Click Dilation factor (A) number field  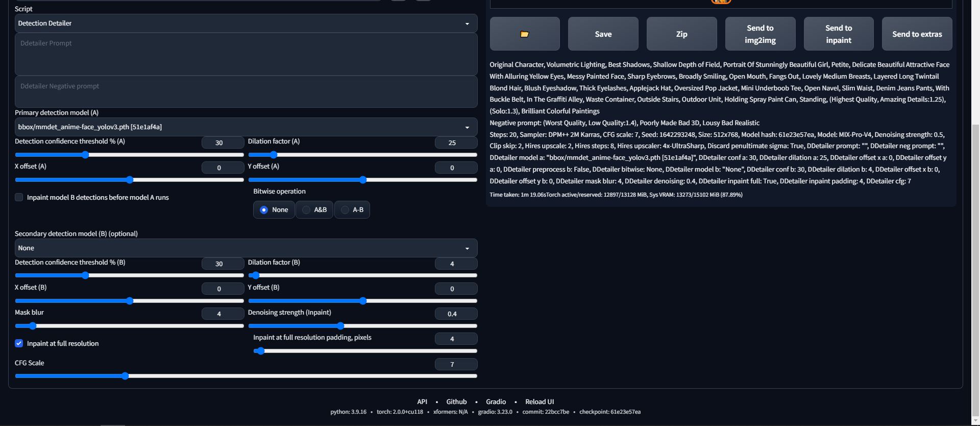[456, 143]
